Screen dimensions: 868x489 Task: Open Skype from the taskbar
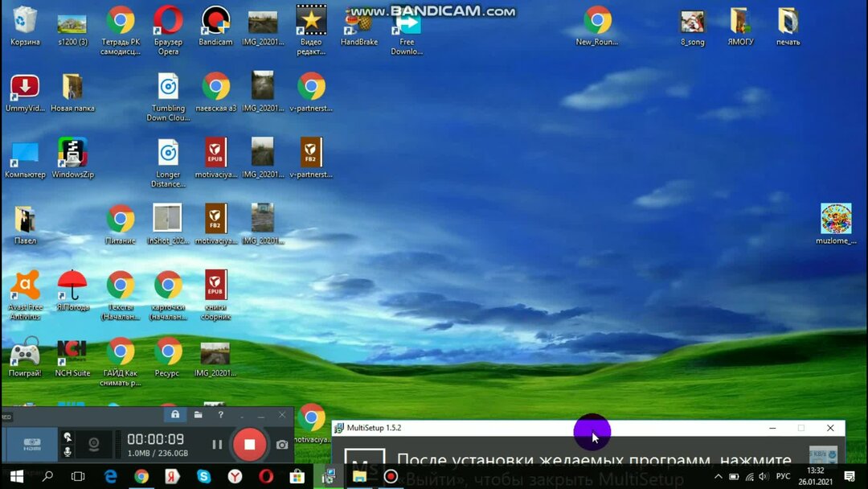point(203,476)
